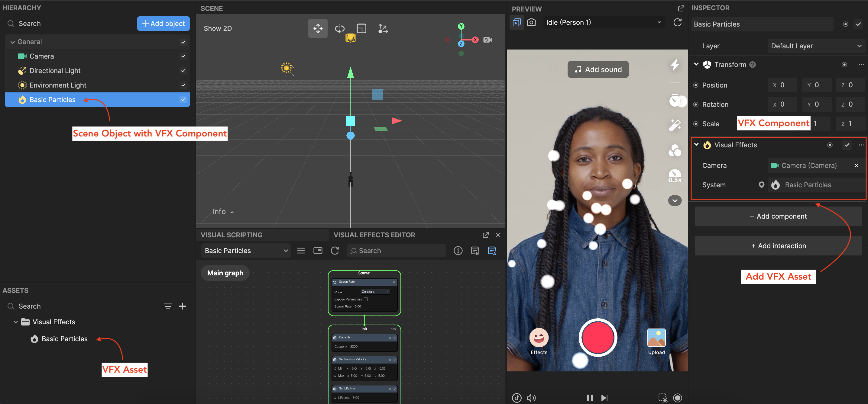
Task: Collapse the General group in hierarchy
Action: pos(12,42)
